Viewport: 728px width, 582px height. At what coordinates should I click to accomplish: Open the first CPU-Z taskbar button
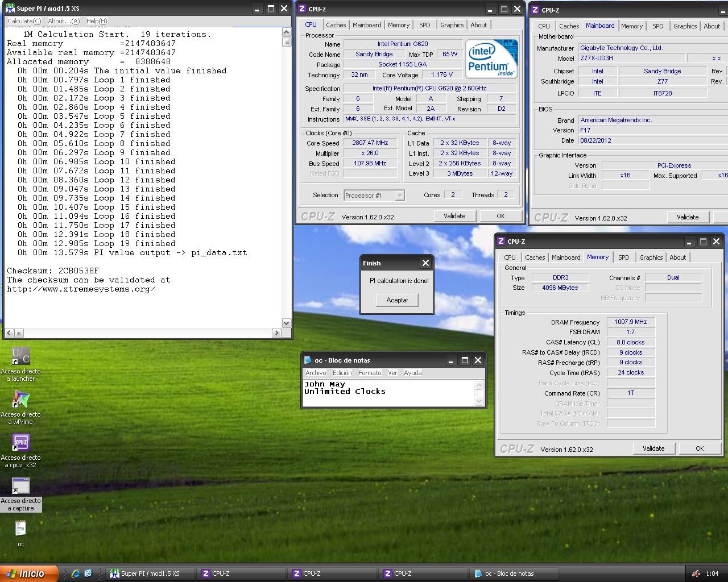pyautogui.click(x=242, y=573)
